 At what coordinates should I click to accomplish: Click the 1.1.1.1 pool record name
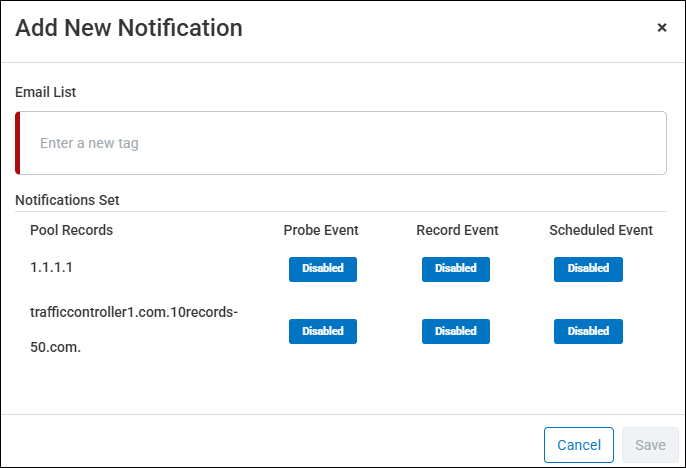click(x=50, y=268)
